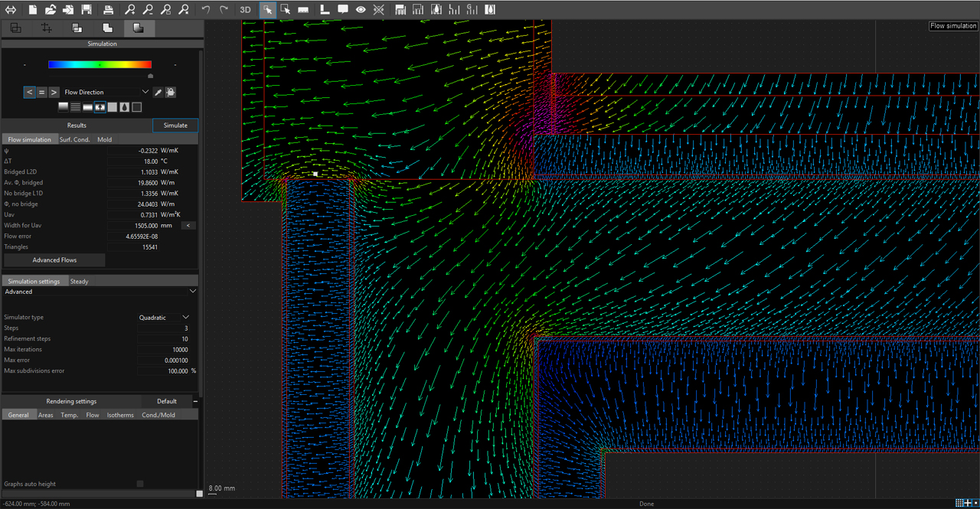This screenshot has height=509, width=980.
Task: Open the Isotherms rendering tab
Action: click(x=120, y=415)
